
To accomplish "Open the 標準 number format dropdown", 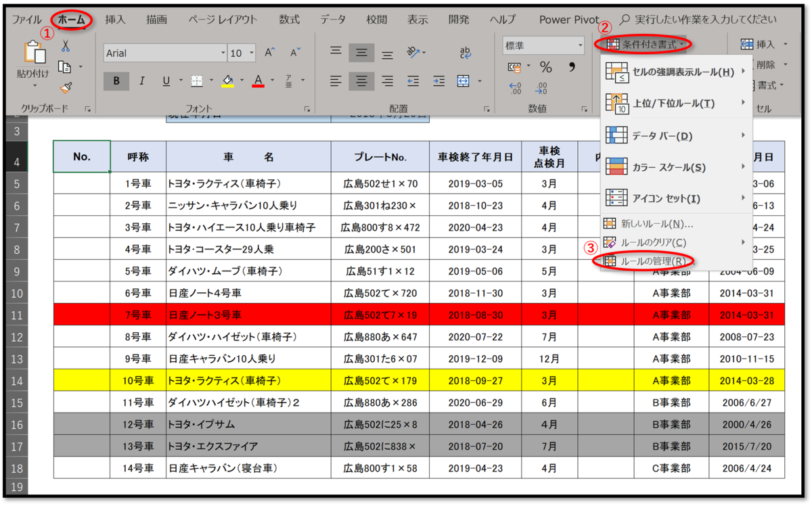I will [x=580, y=46].
